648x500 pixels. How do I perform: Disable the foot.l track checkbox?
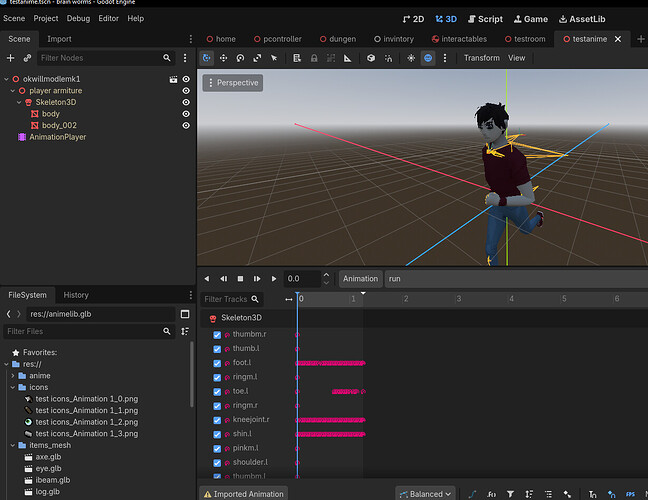[x=217, y=363]
